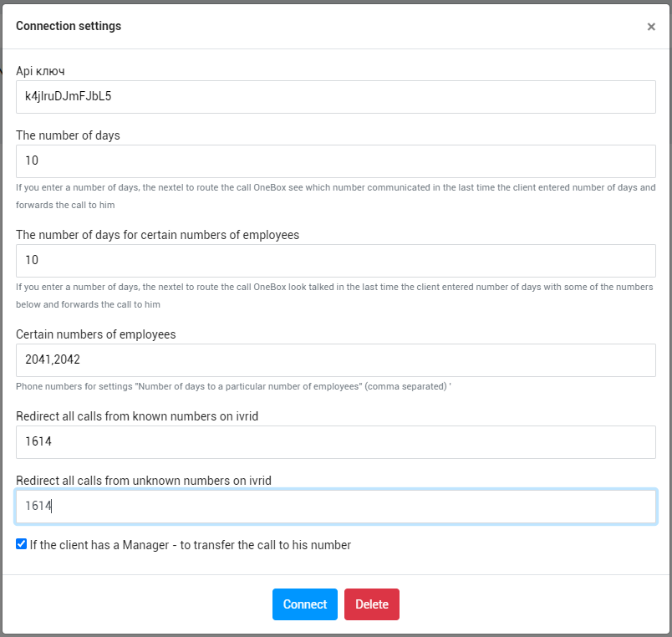The height and width of the screenshot is (637, 672).
Task: Close the Connection settings dialog
Action: (x=651, y=27)
